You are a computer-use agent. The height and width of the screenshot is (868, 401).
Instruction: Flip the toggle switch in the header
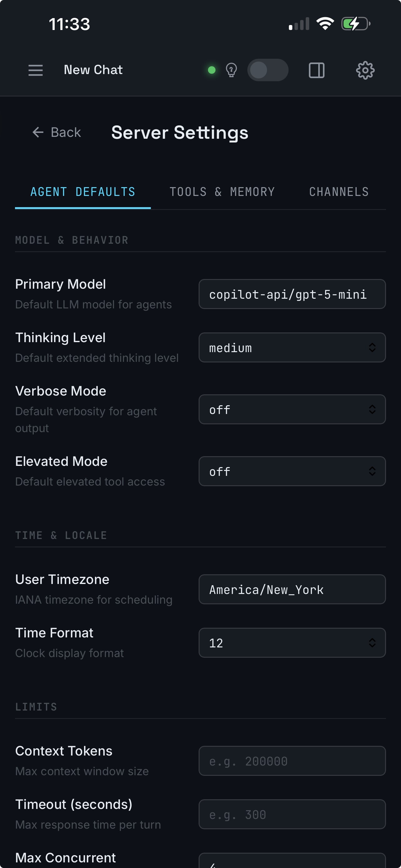(268, 70)
